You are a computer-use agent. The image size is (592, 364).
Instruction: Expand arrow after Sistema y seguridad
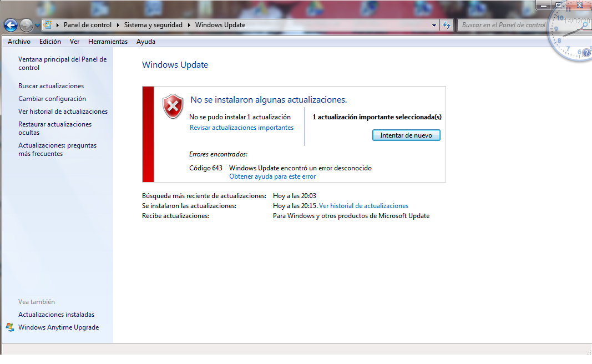(x=189, y=26)
